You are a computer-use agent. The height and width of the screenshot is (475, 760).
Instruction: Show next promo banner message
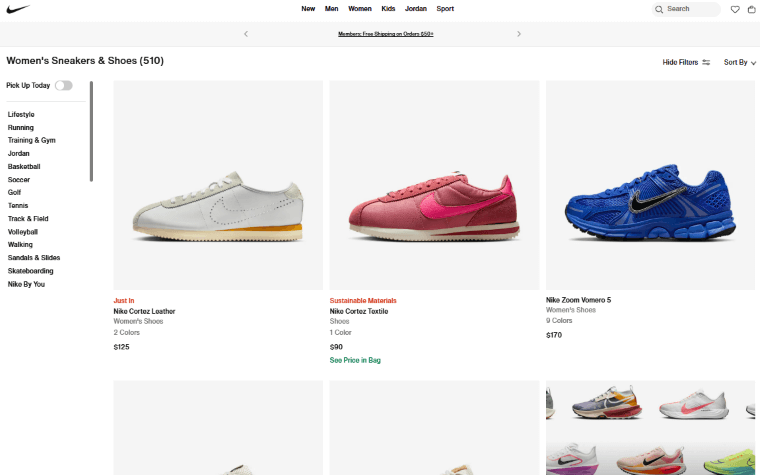[x=519, y=34]
